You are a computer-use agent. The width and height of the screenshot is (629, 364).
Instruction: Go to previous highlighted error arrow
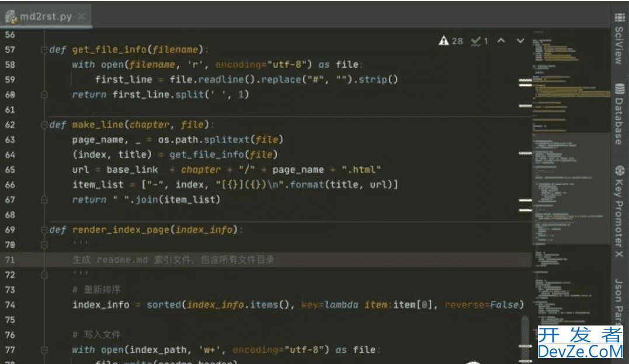click(501, 40)
